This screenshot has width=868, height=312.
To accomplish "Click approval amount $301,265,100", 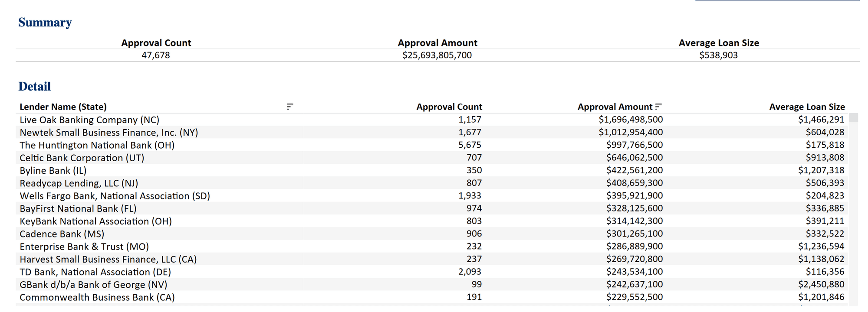I will point(635,234).
